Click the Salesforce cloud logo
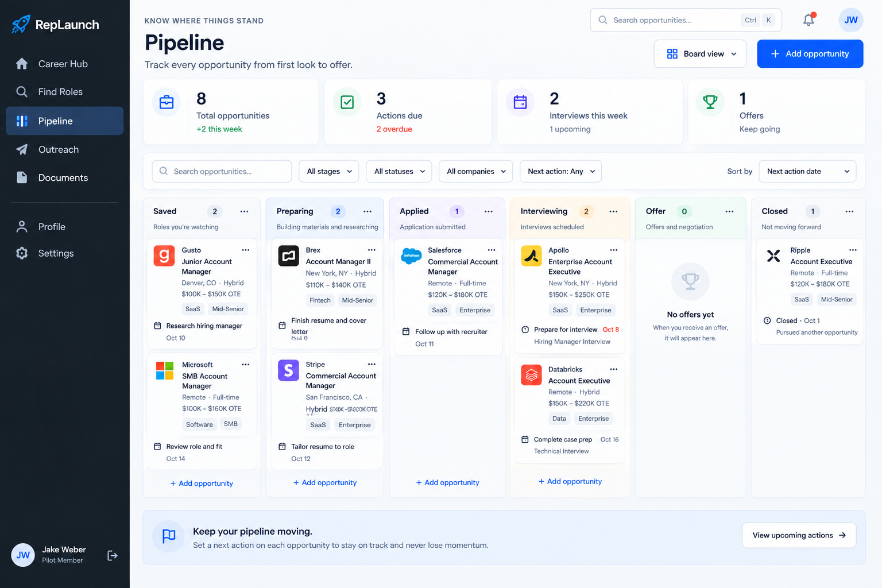Screen dimensions: 882x588 [411, 256]
